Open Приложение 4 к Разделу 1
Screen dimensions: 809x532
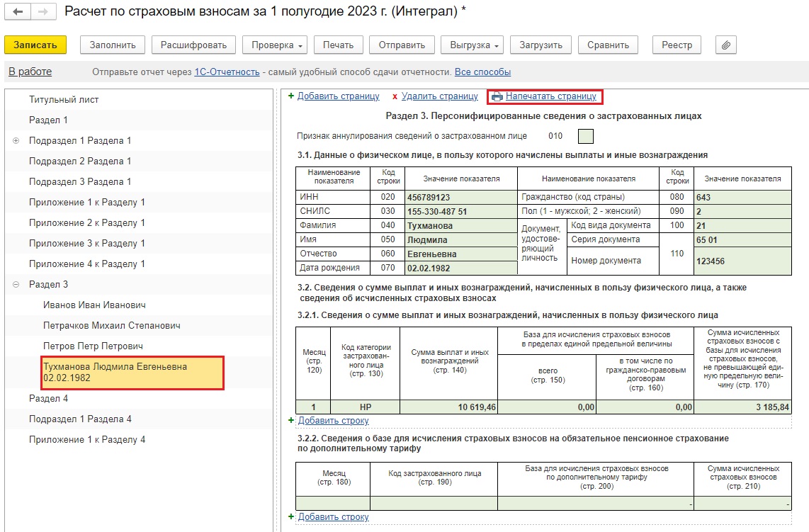(86, 264)
